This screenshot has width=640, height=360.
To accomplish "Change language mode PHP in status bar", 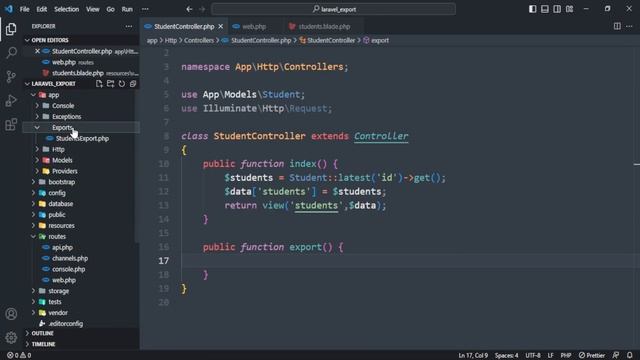I will (566, 355).
